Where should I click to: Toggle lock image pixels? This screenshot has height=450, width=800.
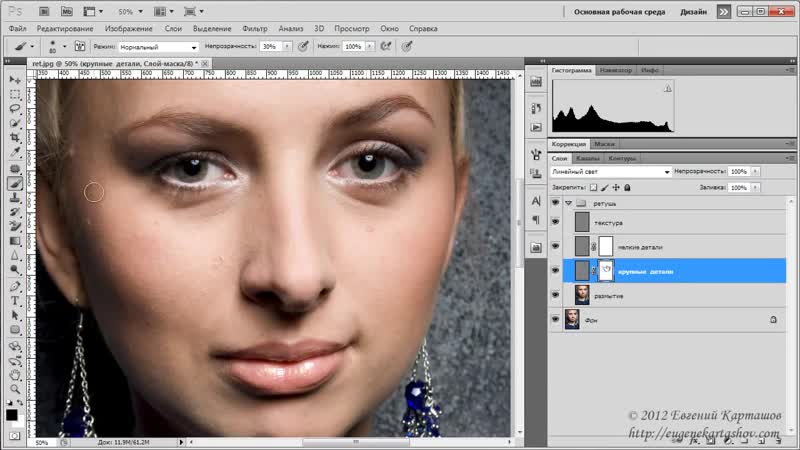605,188
